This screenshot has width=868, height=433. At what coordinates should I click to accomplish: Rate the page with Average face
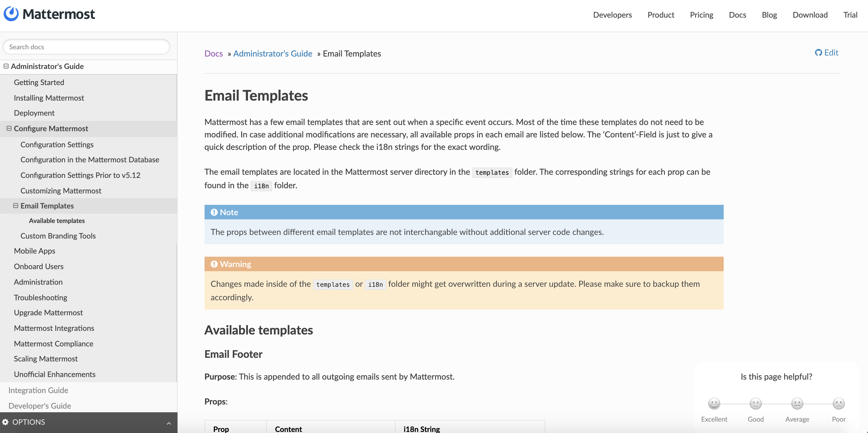797,403
